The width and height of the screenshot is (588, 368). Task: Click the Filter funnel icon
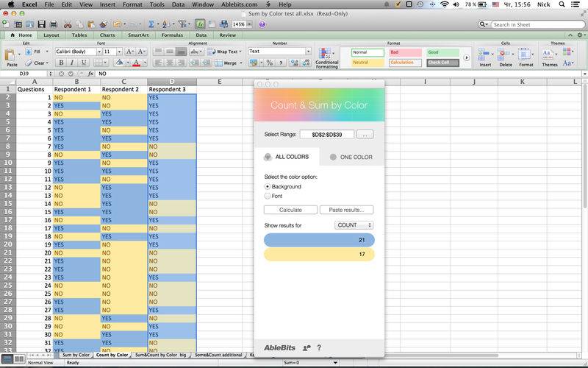(182, 24)
